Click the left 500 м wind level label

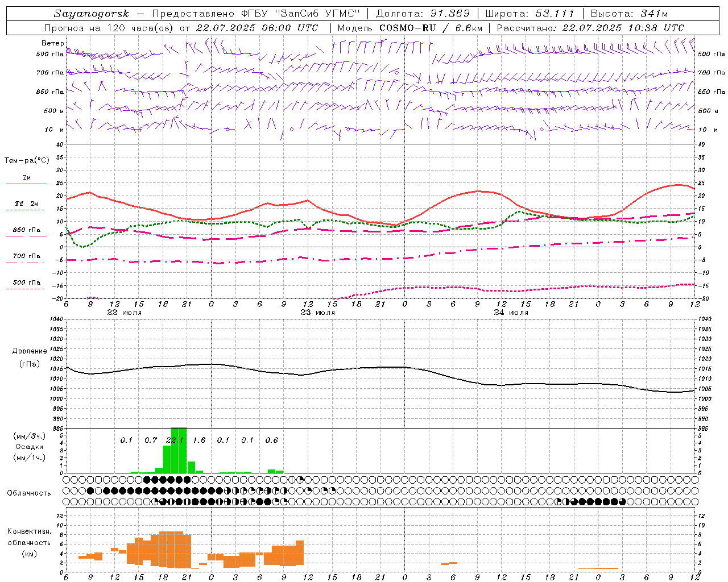coord(54,111)
